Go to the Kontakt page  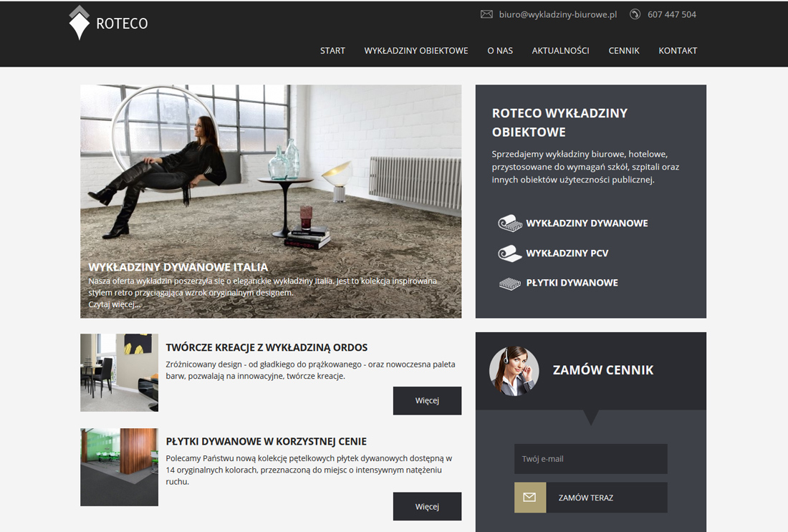pos(678,51)
